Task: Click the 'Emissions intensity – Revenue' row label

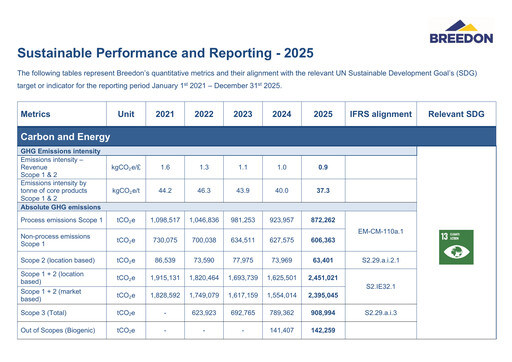Action: click(x=52, y=167)
